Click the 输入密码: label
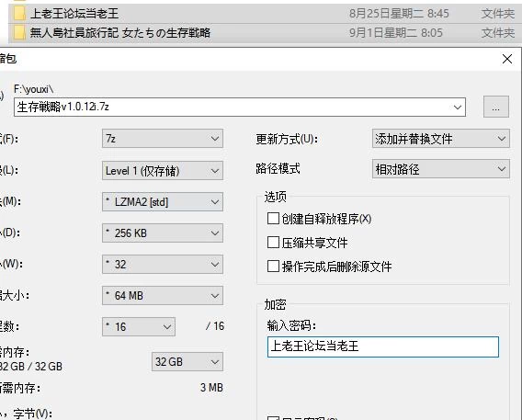The height and width of the screenshot is (420, 522). (x=291, y=325)
